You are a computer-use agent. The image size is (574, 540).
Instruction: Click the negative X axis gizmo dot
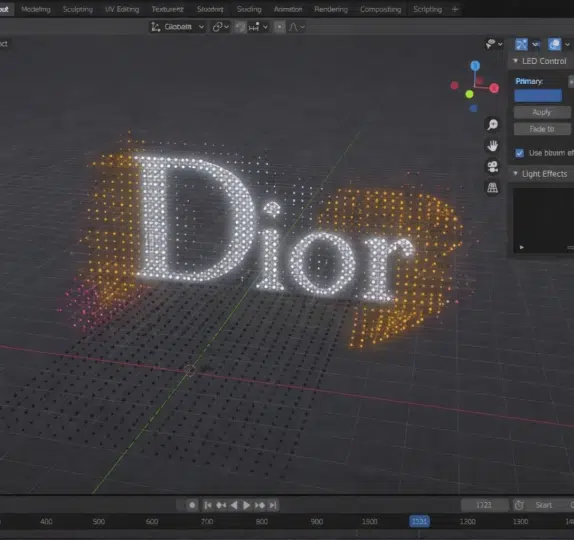point(454,85)
